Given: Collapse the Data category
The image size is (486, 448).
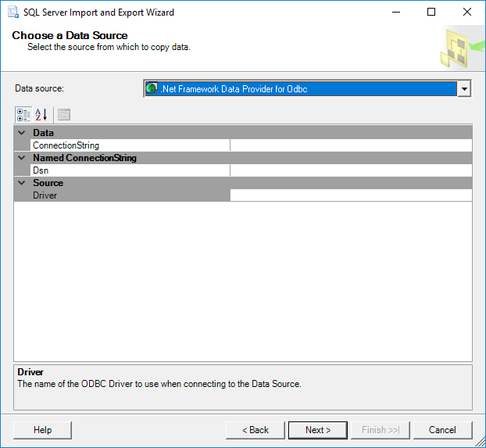Looking at the screenshot, I should [22, 133].
